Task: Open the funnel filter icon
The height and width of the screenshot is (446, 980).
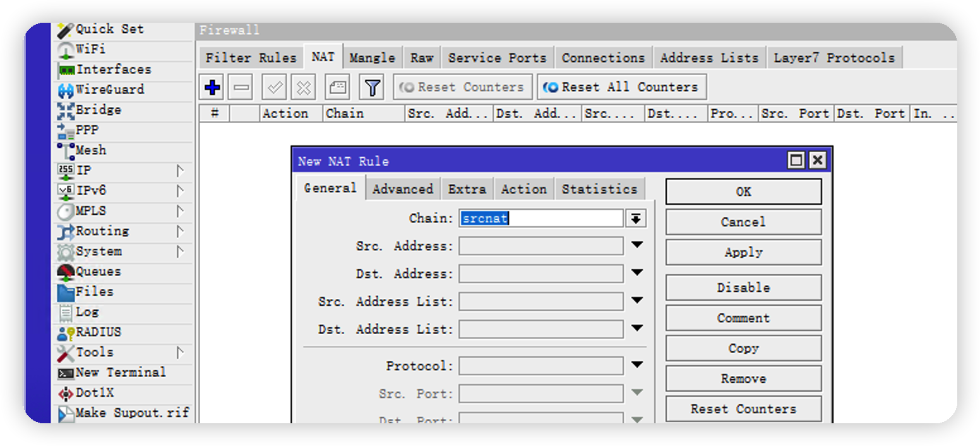Action: pos(372,87)
